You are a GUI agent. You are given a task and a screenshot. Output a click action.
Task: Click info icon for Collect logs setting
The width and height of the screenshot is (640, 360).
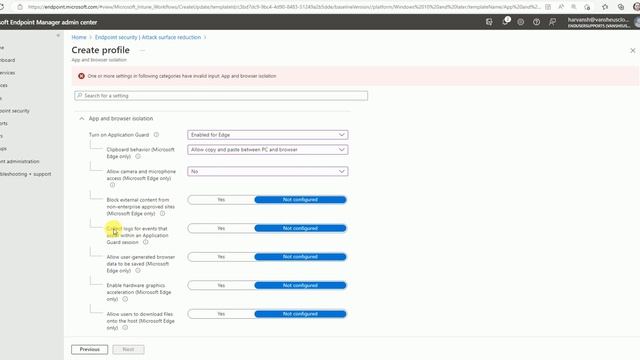[145, 242]
